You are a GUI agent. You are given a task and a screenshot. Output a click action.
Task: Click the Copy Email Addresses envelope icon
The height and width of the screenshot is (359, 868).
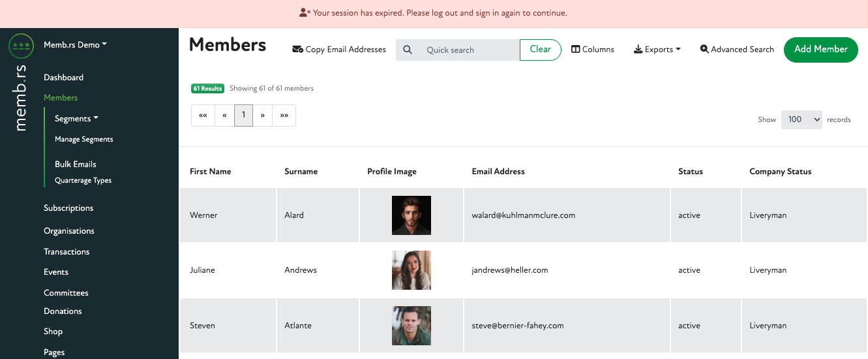point(297,50)
